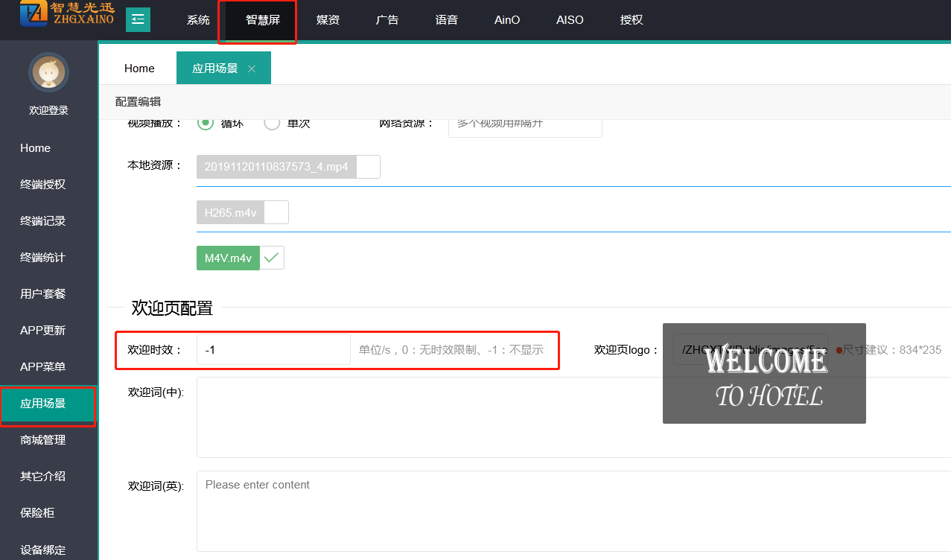This screenshot has height=560, width=951.
Task: Click the 欢迎词(英) text area
Action: click(573, 510)
